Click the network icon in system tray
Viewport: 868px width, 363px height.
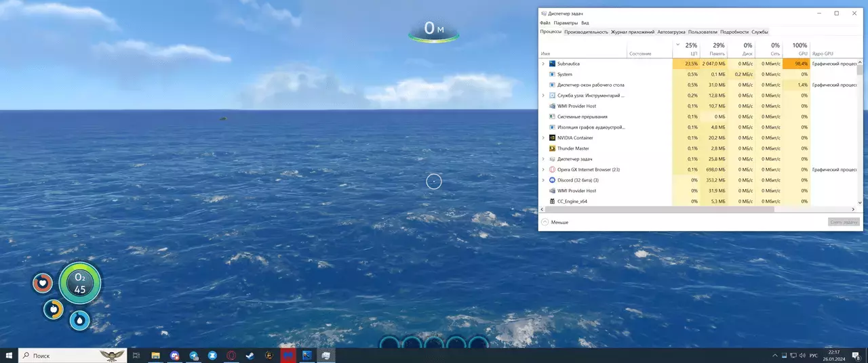(793, 356)
